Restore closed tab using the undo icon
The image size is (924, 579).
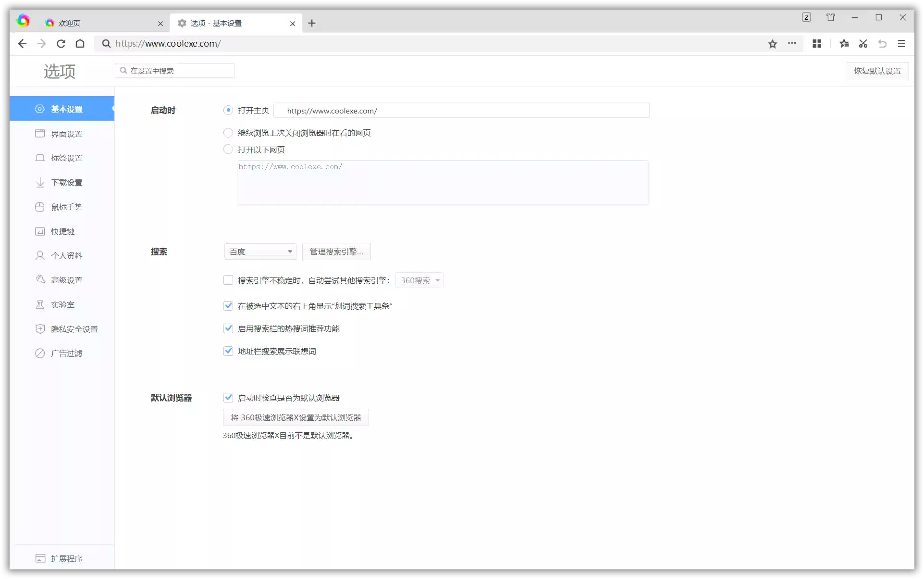[883, 43]
